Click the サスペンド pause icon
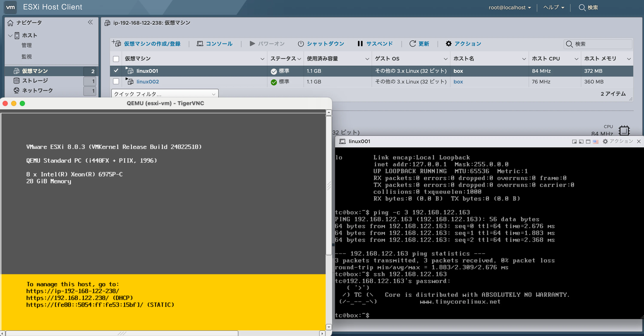Image resolution: width=644 pixels, height=336 pixels. pos(360,44)
